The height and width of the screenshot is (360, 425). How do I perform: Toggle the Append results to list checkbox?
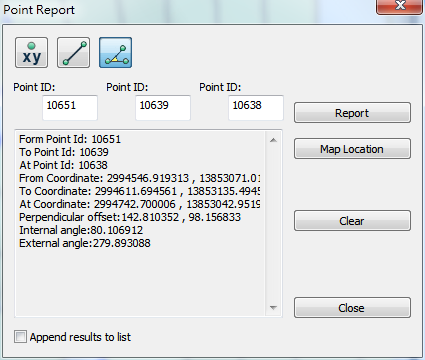click(20, 336)
